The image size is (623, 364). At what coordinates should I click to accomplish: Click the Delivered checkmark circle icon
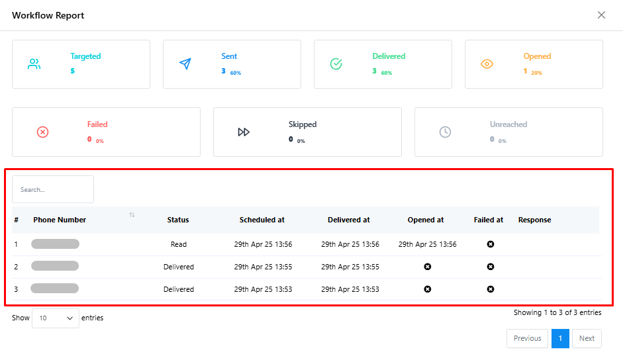click(x=336, y=64)
